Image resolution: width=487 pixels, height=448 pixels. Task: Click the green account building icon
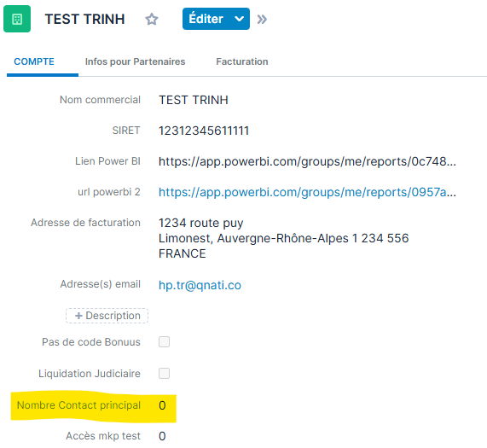click(x=17, y=19)
